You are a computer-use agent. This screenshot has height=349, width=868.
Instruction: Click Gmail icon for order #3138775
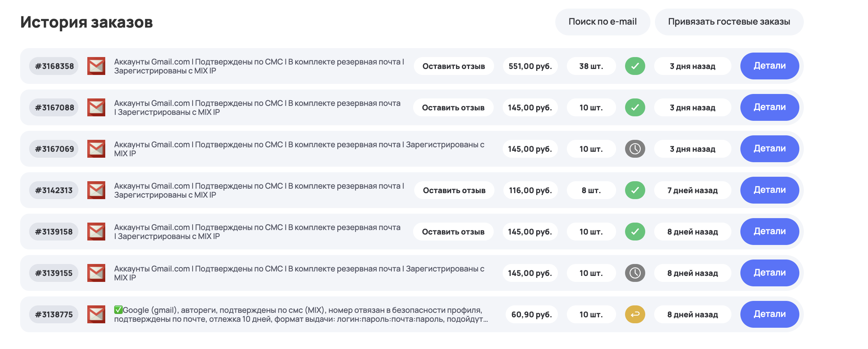point(96,314)
